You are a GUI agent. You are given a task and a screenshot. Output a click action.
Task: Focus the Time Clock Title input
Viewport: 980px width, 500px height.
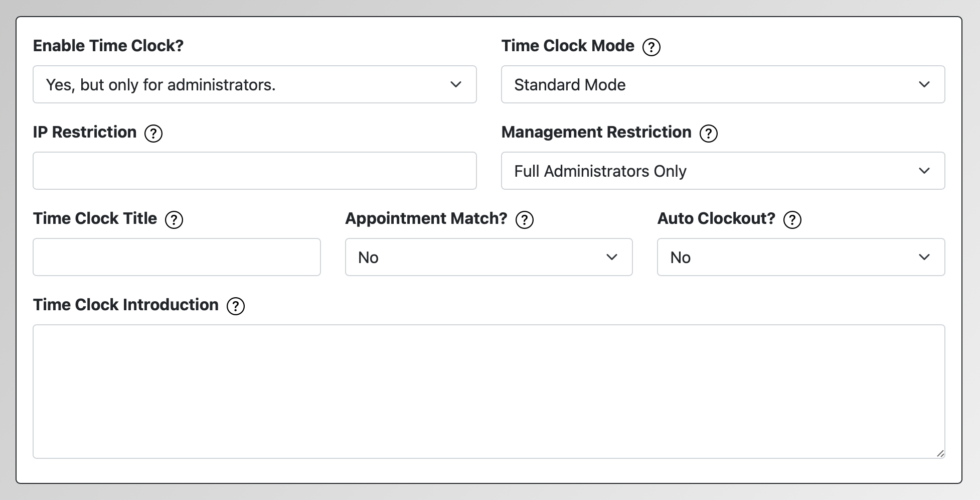tap(177, 257)
